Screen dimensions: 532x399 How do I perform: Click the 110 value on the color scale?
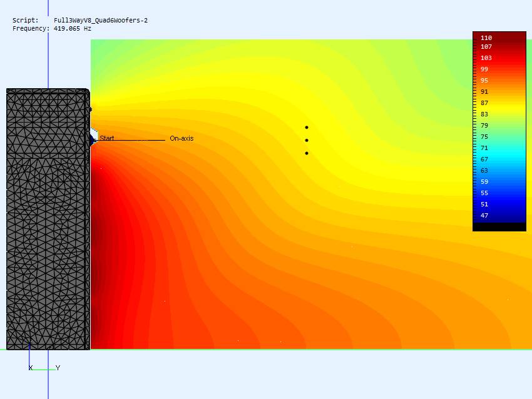[x=486, y=38]
